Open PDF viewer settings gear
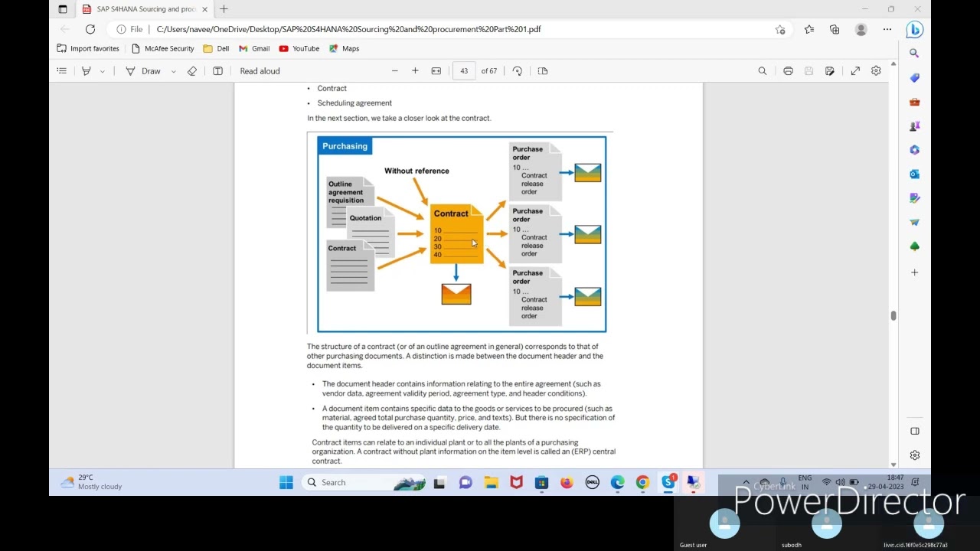 876,71
